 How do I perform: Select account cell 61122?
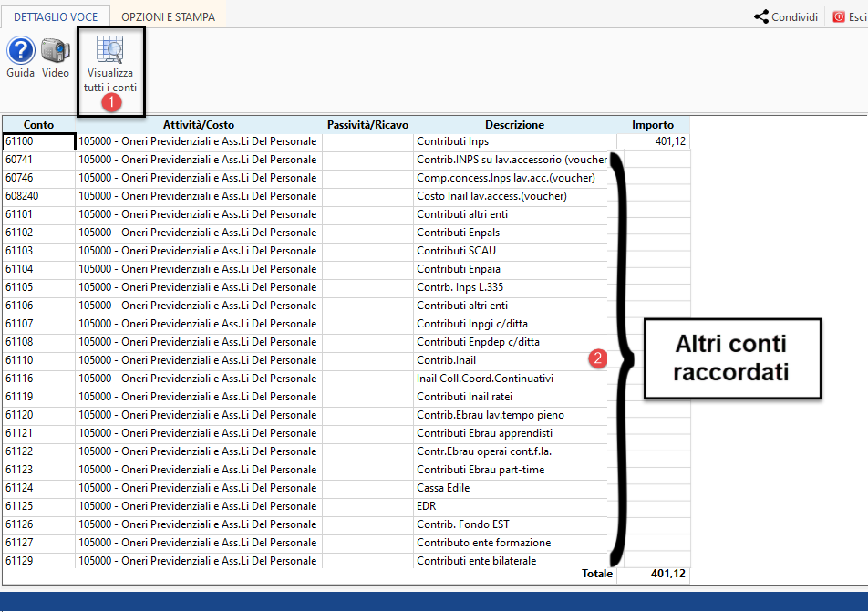[x=38, y=452]
